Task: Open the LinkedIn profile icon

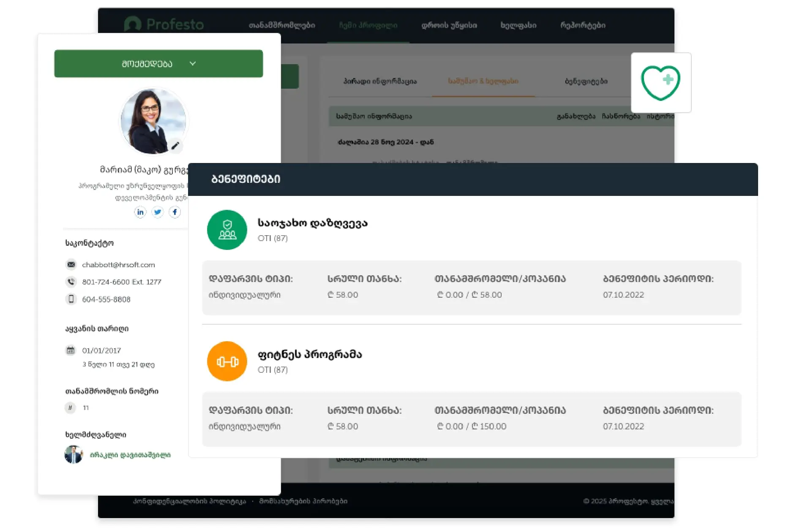Action: 140,212
